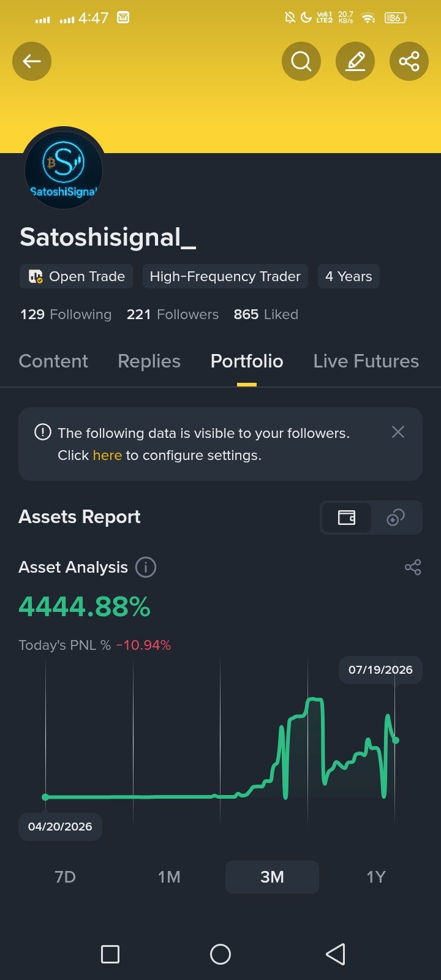
Task: Open the 129 Following list
Action: pos(66,314)
